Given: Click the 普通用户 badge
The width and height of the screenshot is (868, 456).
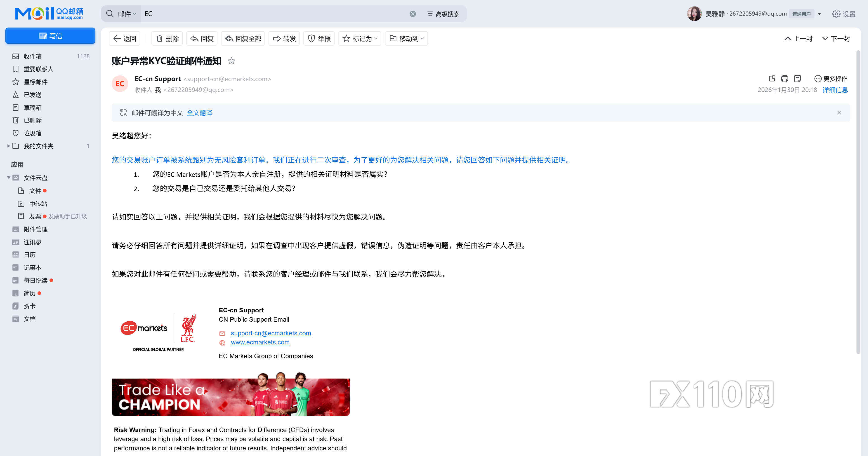Looking at the screenshot, I should [x=801, y=14].
